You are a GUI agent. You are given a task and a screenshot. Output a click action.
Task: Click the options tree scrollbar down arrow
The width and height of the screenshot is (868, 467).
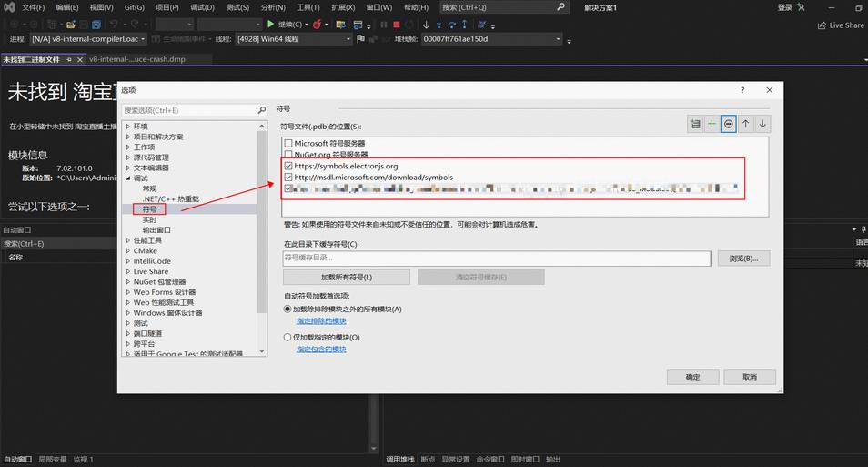(262, 351)
